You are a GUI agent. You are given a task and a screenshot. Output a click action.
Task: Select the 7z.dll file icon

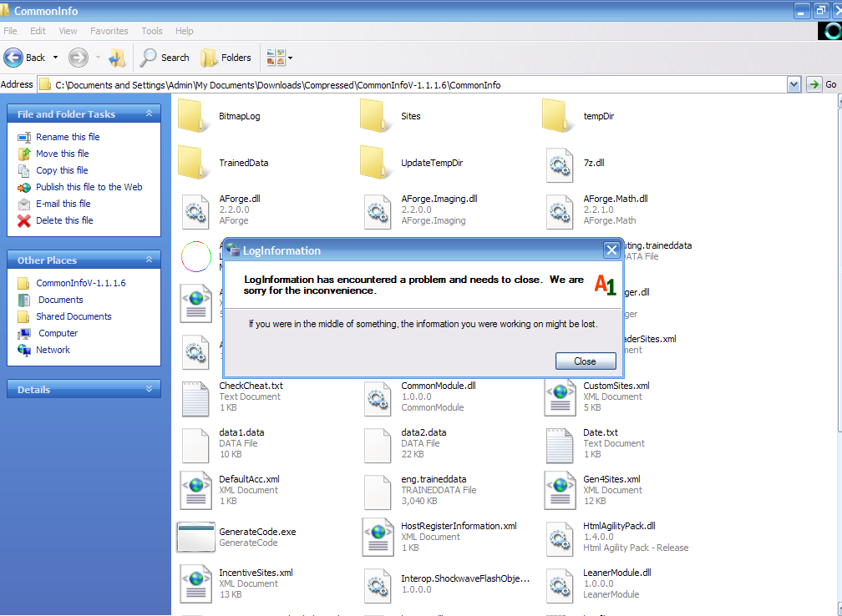tap(560, 164)
